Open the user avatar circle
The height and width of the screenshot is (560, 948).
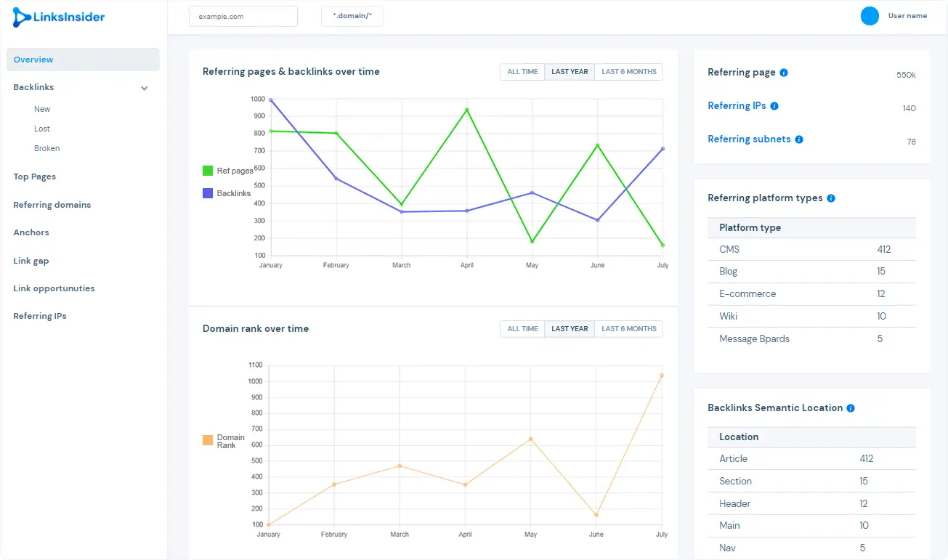(x=870, y=16)
